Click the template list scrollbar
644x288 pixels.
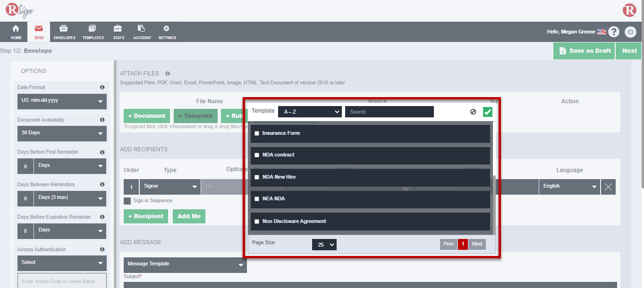click(494, 205)
